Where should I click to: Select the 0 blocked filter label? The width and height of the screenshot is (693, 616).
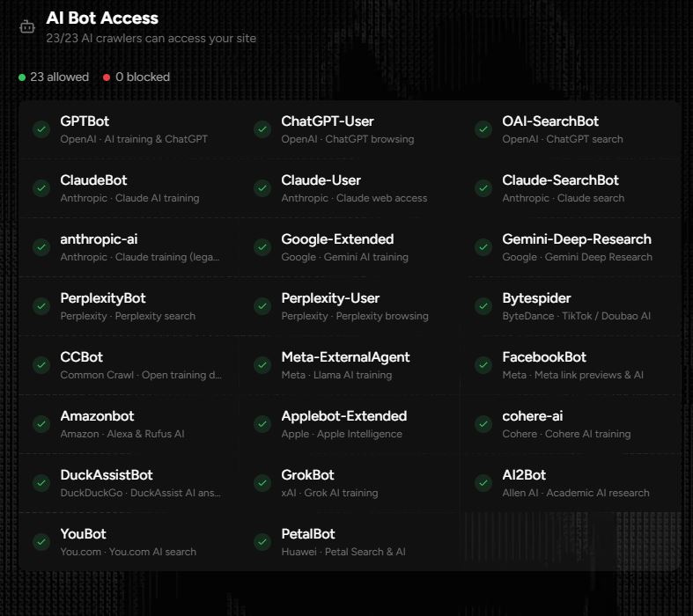143,77
